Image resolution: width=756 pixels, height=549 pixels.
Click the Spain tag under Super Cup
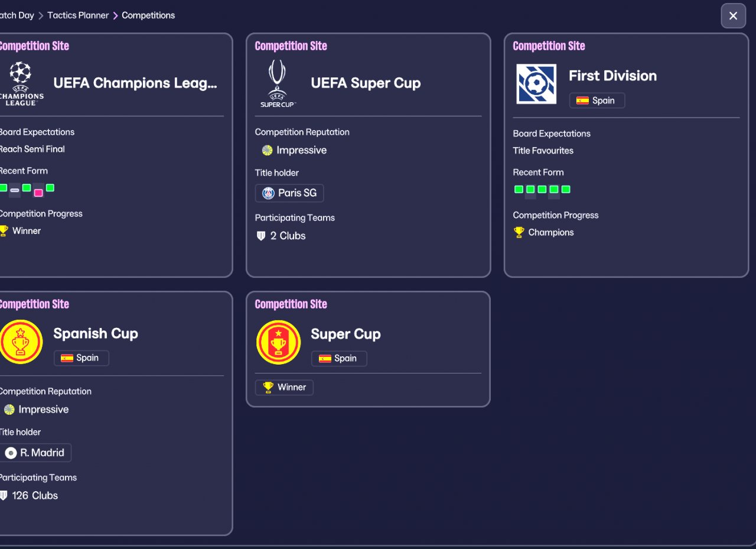tap(339, 359)
